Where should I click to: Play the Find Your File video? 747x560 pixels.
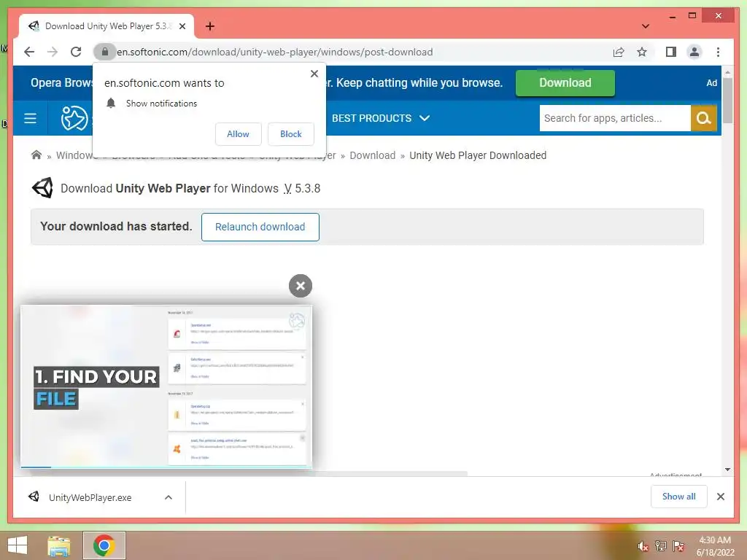(x=166, y=386)
